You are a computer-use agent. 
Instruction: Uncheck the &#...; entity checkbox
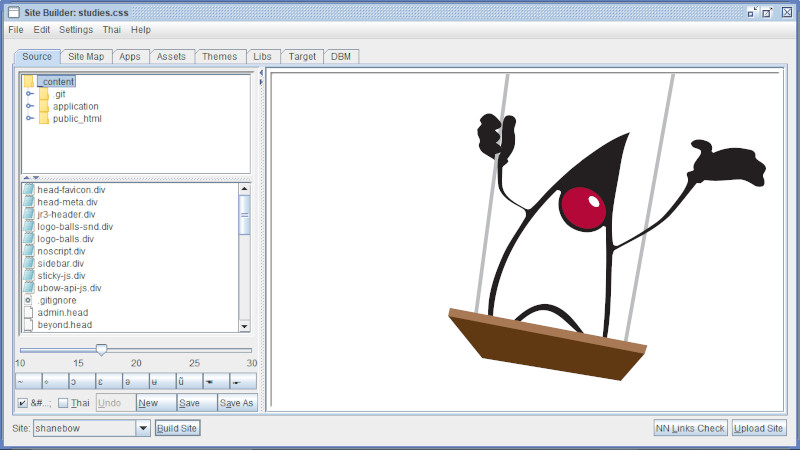(23, 403)
